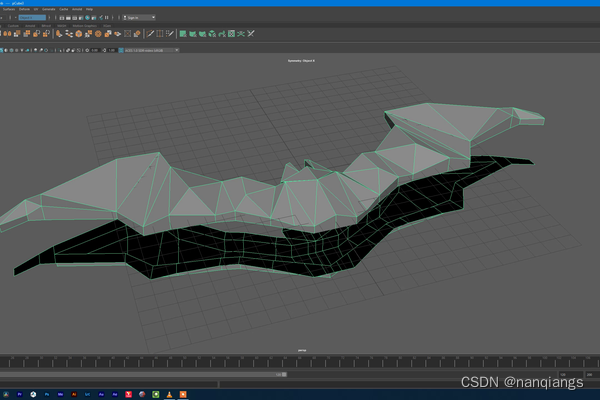This screenshot has width=600, height=400.
Task: Switch to the Bifrost shelf tab
Action: coord(46,26)
